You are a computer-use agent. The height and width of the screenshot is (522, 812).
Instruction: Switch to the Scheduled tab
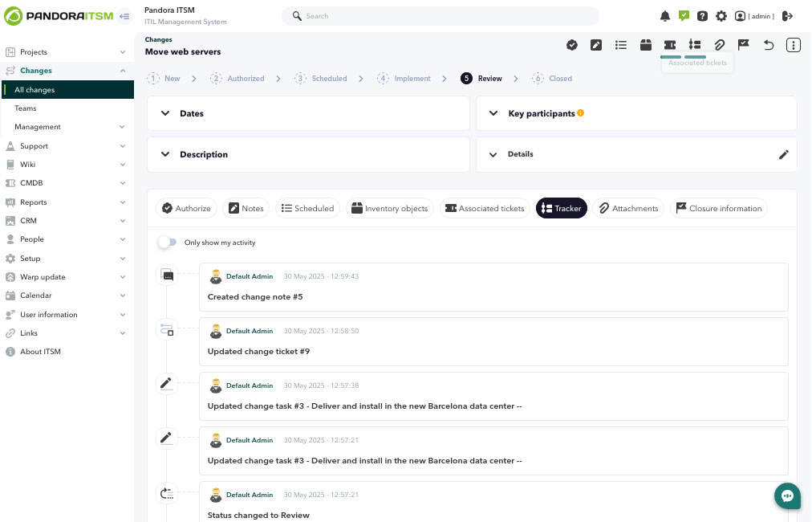click(307, 208)
